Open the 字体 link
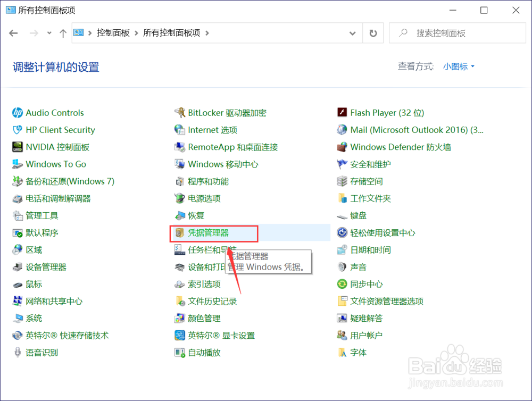532x401 pixels. 358,353
